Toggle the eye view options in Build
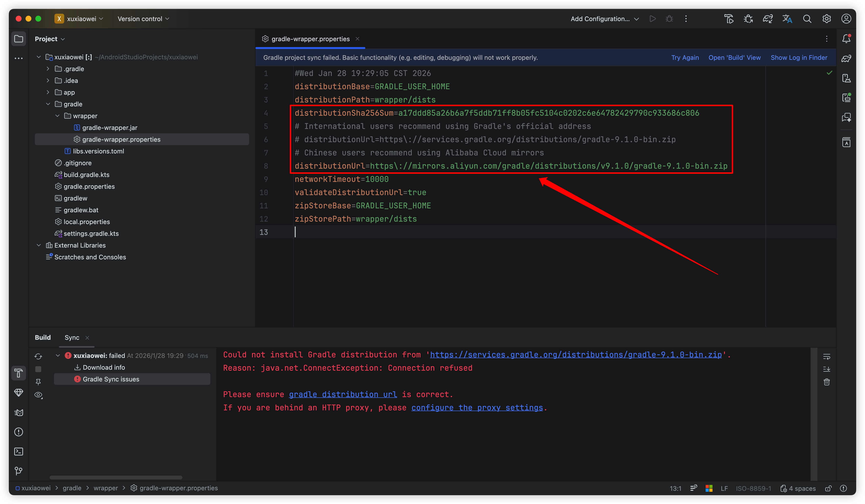 point(38,395)
